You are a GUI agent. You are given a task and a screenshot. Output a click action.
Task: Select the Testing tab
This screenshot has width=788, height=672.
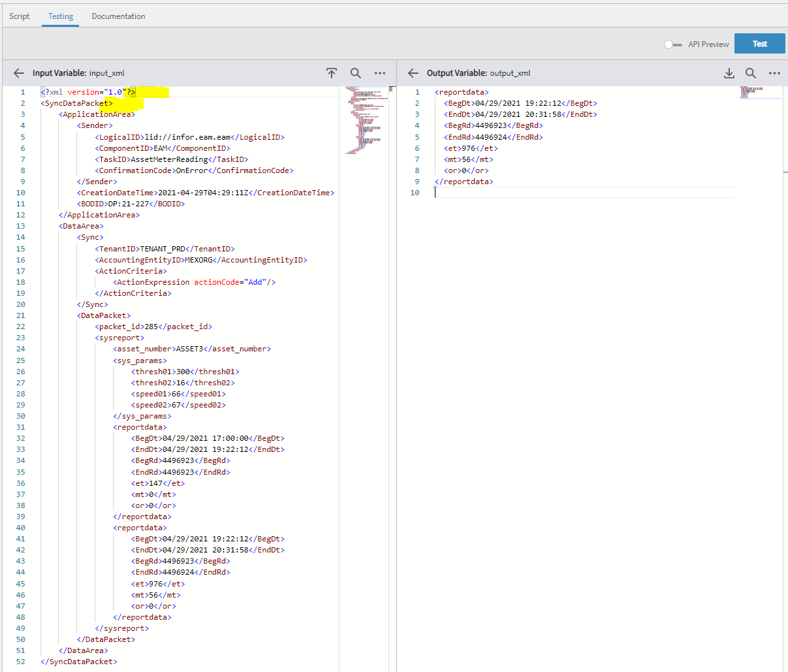point(61,16)
